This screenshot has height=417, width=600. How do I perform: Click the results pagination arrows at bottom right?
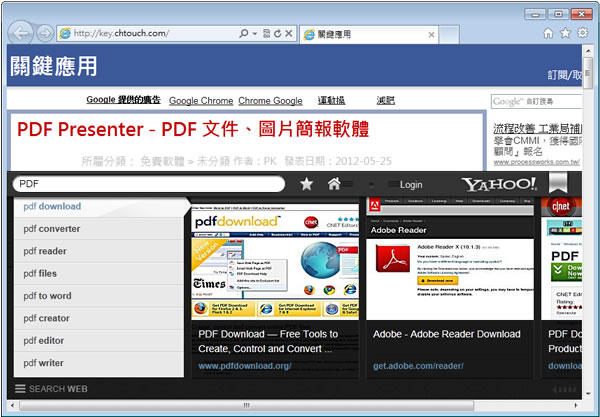click(565, 390)
